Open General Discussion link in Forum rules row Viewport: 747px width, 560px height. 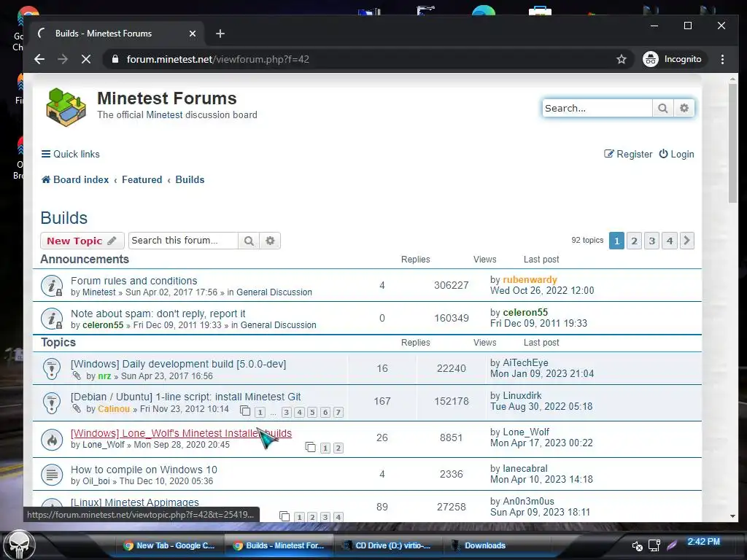point(274,292)
